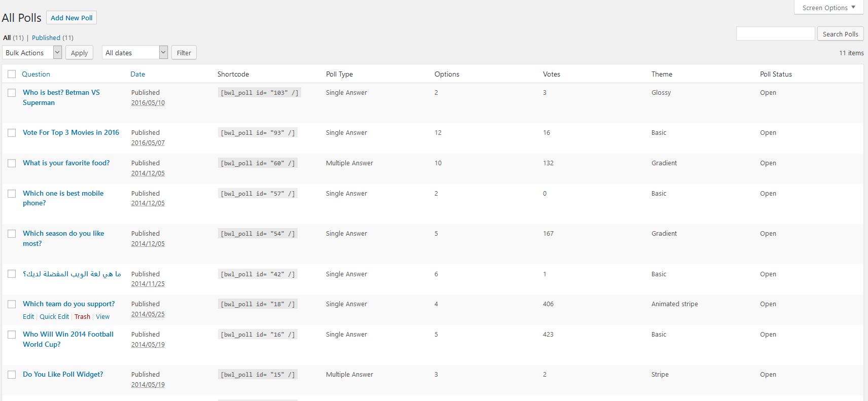Click the Filter button
This screenshot has width=868, height=401.
[x=184, y=53]
